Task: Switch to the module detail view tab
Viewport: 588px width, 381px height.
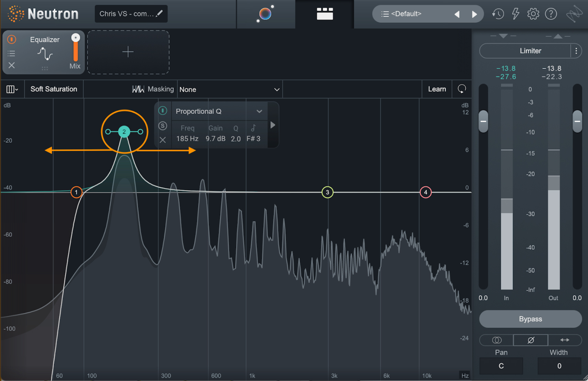Action: tap(325, 14)
